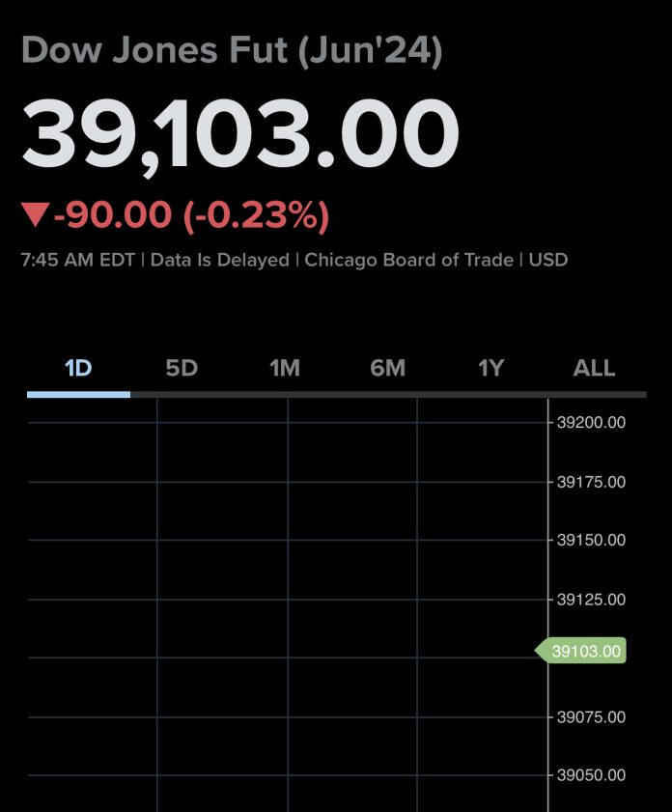
Task: Click the 39150.00 y-axis price label
Action: [x=591, y=540]
